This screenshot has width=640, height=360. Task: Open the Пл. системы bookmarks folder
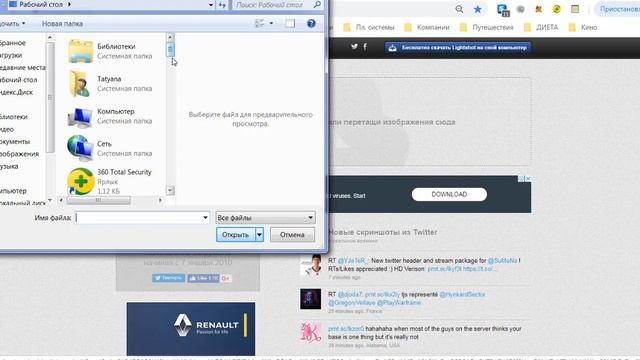tap(369, 27)
